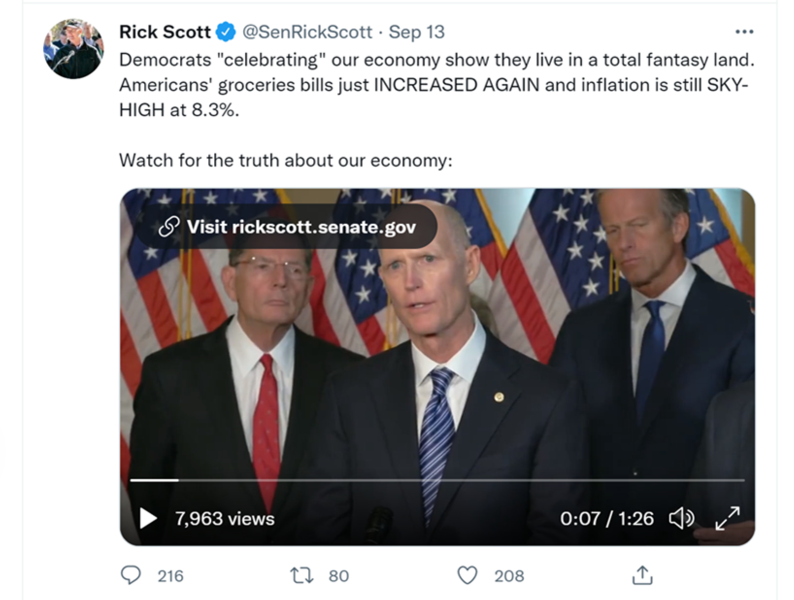
Task: Retweet using the retweet arrows icon
Action: [x=300, y=575]
